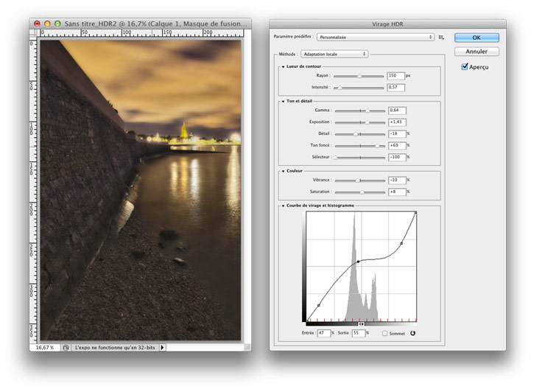Open the preset options menu icon
Viewport: 545px width, 392px height.
pyautogui.click(x=441, y=38)
